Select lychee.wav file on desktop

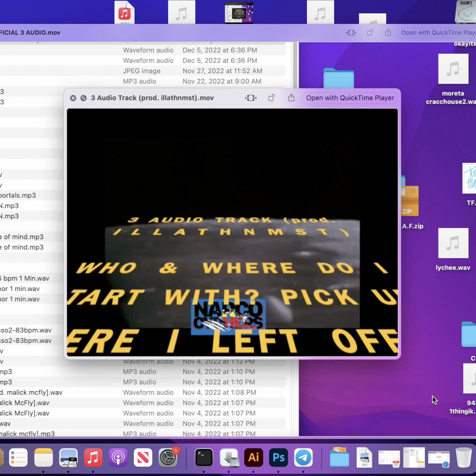453,243
